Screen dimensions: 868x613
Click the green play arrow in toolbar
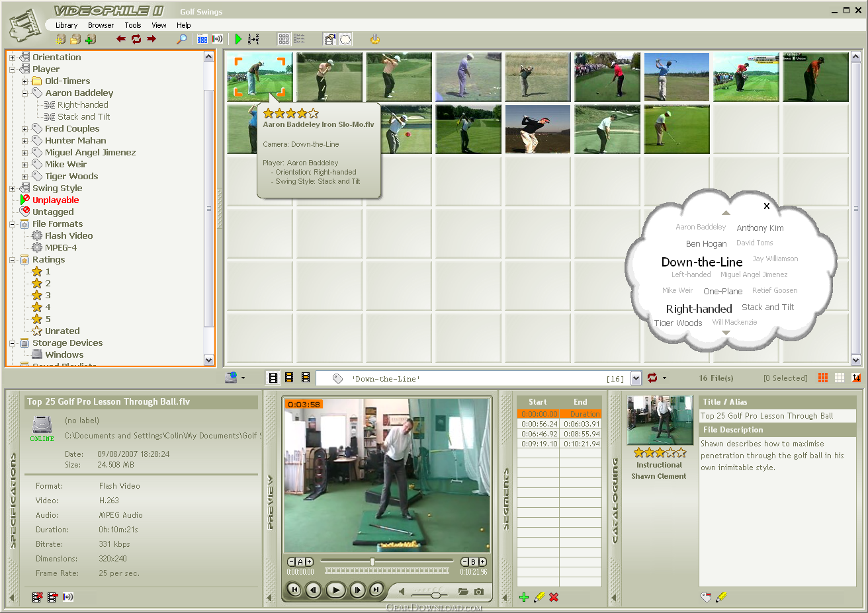coord(238,39)
